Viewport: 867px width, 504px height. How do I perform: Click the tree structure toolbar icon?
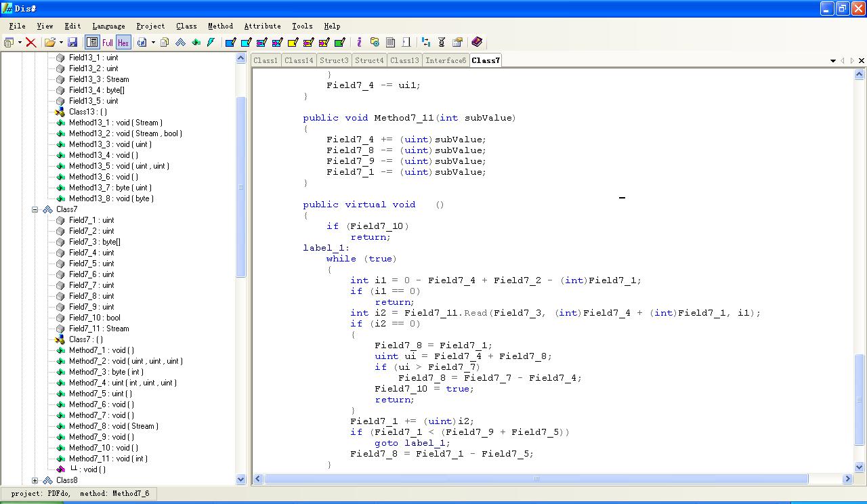(x=425, y=43)
